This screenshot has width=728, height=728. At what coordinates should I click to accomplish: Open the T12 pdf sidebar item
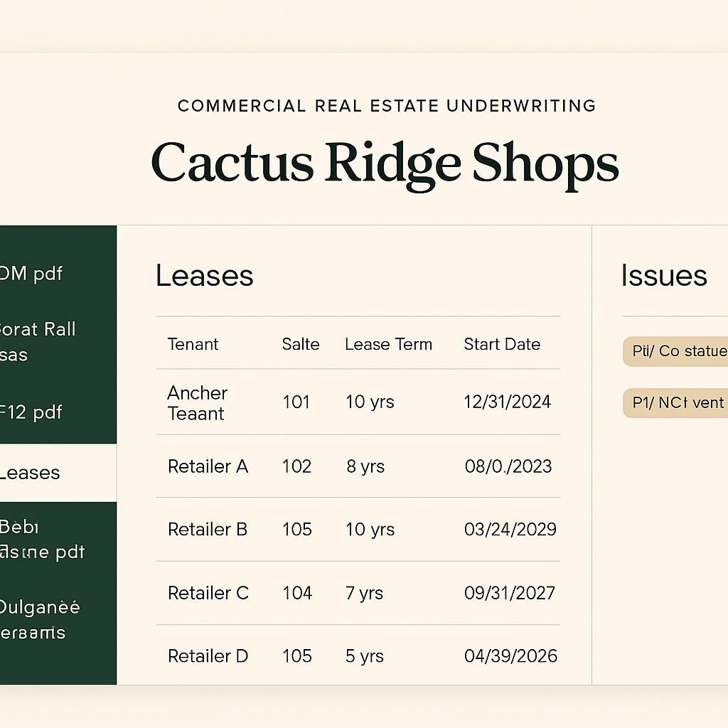click(x=31, y=412)
